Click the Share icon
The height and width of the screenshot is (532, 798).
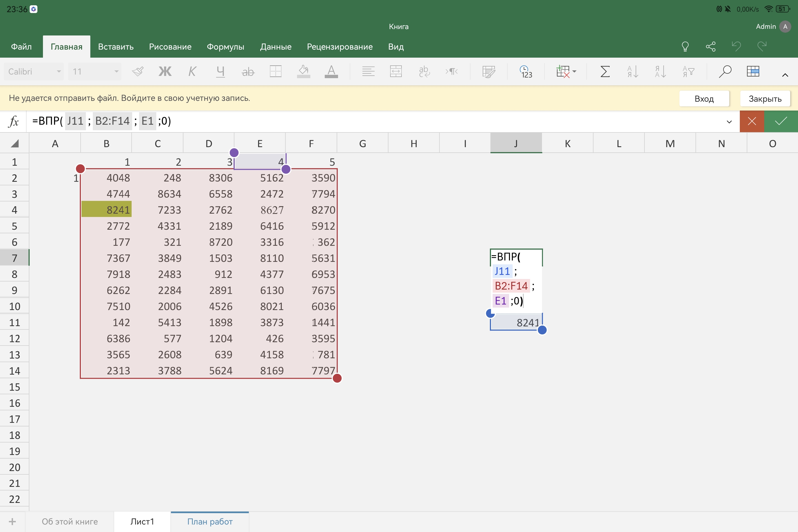(710, 47)
